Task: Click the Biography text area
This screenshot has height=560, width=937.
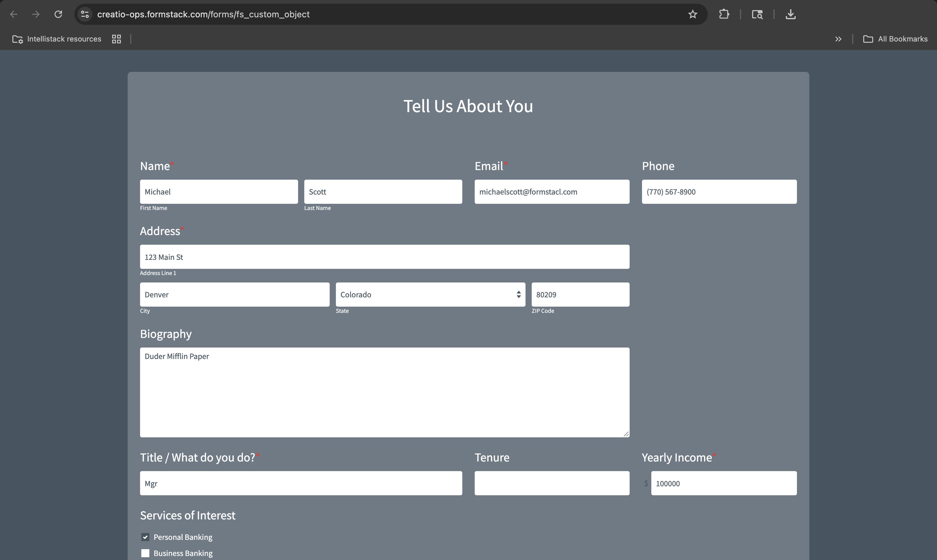Action: coord(385,392)
